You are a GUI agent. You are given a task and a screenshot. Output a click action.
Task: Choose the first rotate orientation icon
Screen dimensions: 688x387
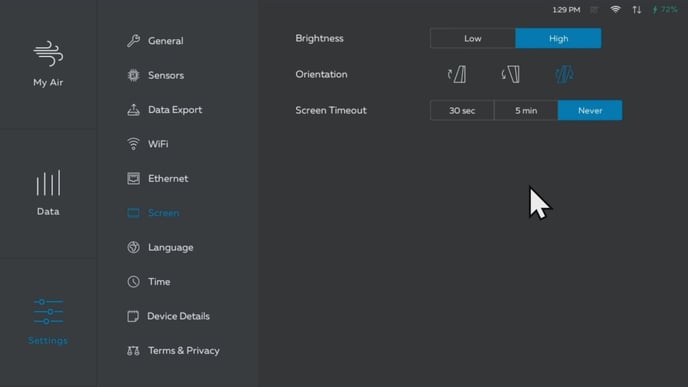[x=457, y=75]
